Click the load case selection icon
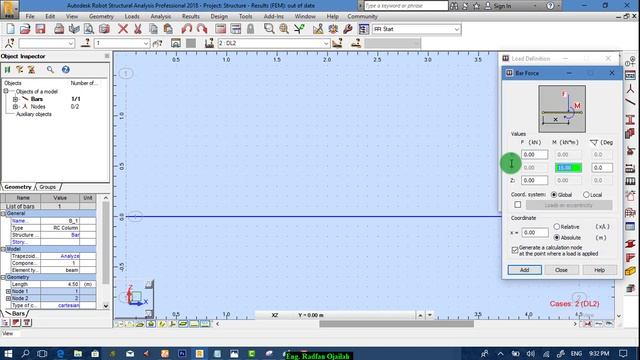Image resolution: width=640 pixels, height=360 pixels. click(x=209, y=43)
